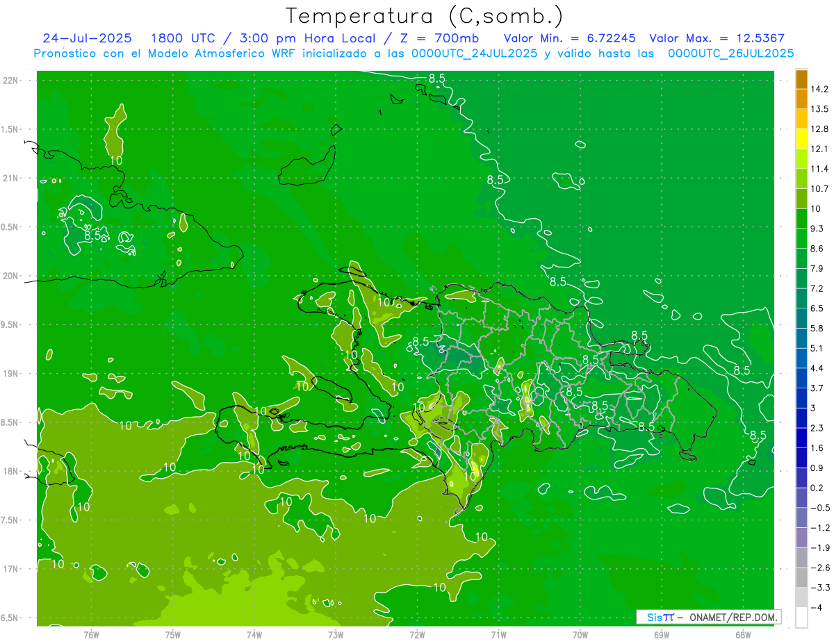Click the 9.5N latitude axis label

10,324
